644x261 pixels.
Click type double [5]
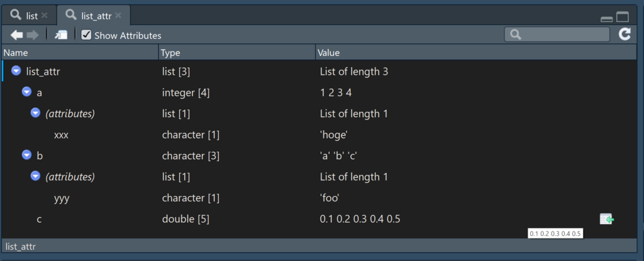click(186, 219)
